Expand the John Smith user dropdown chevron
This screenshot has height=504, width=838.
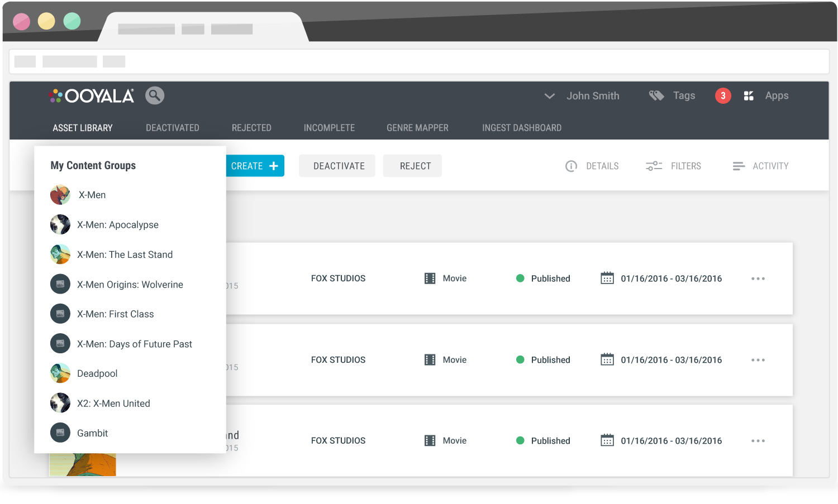[x=550, y=96]
